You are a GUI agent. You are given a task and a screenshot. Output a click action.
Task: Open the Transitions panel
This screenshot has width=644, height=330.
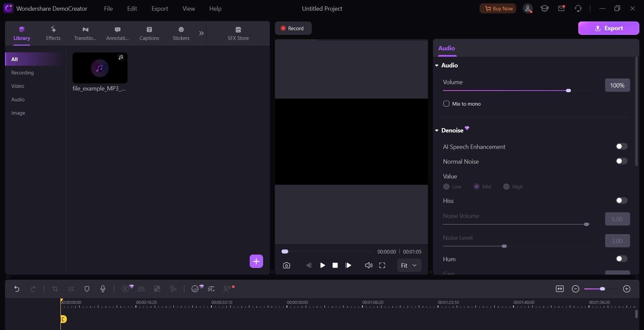85,33
